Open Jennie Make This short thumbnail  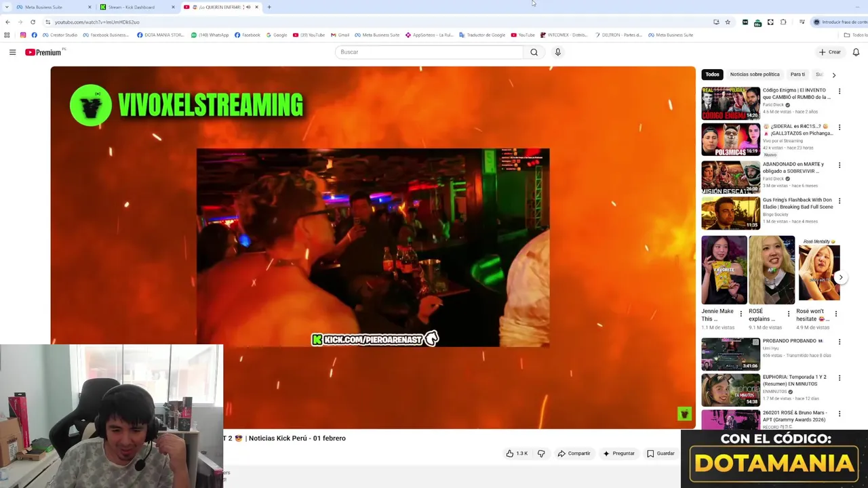click(x=724, y=270)
